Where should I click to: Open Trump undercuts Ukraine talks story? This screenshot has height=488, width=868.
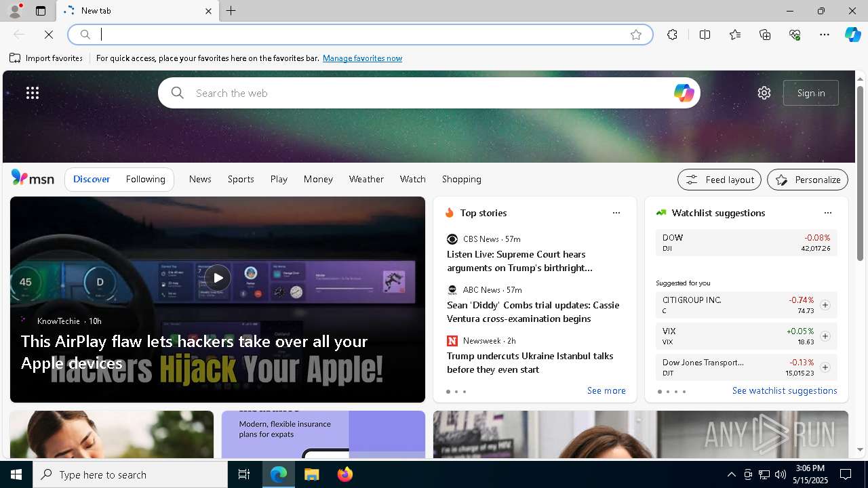(x=530, y=363)
